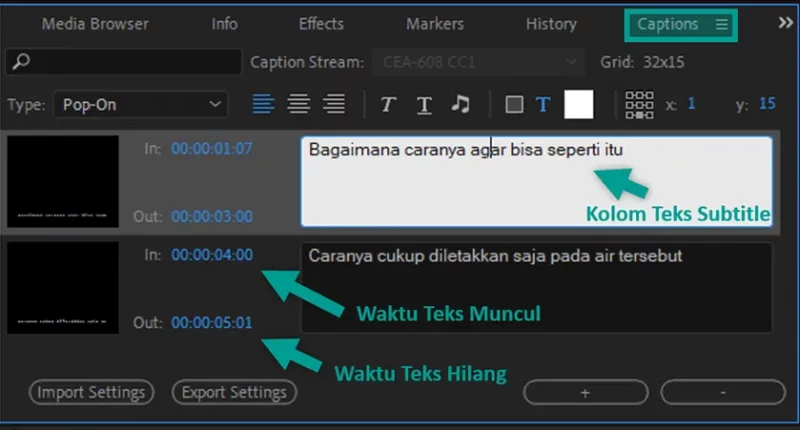Viewport: 800px width, 430px height.
Task: Click the x position value 1
Action: tap(691, 104)
